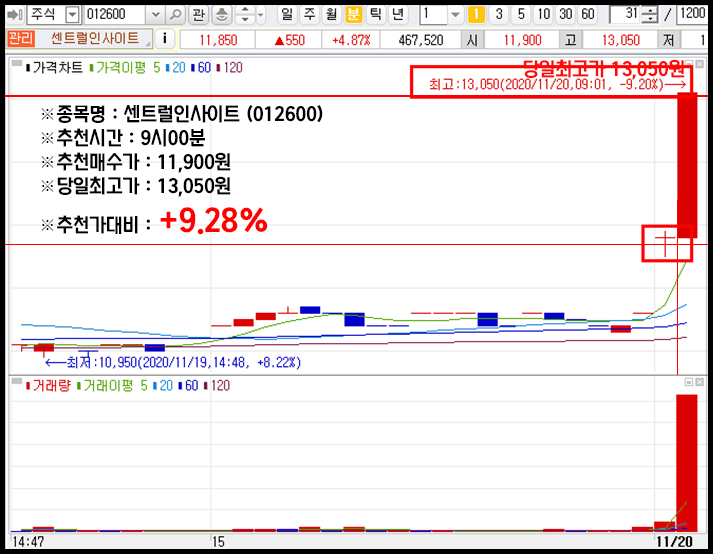Select the 월 monthly chart tab
This screenshot has width=713, height=554.
(331, 15)
